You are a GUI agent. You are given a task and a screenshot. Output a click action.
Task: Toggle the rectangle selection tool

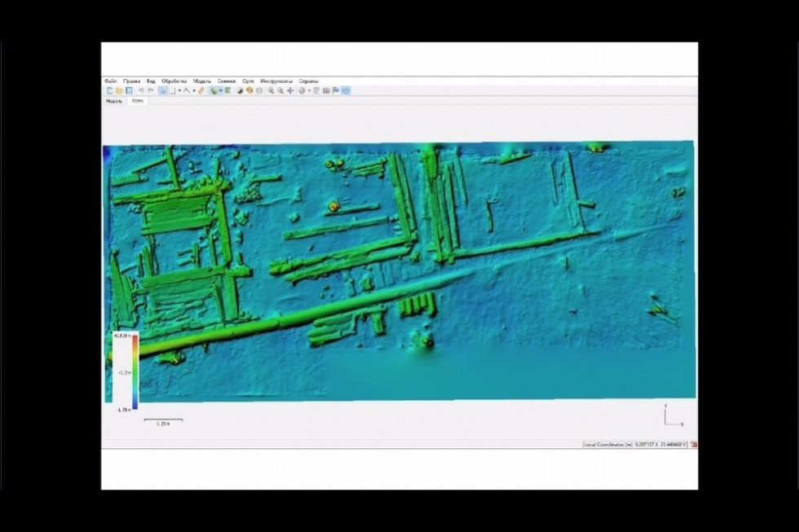tap(173, 90)
